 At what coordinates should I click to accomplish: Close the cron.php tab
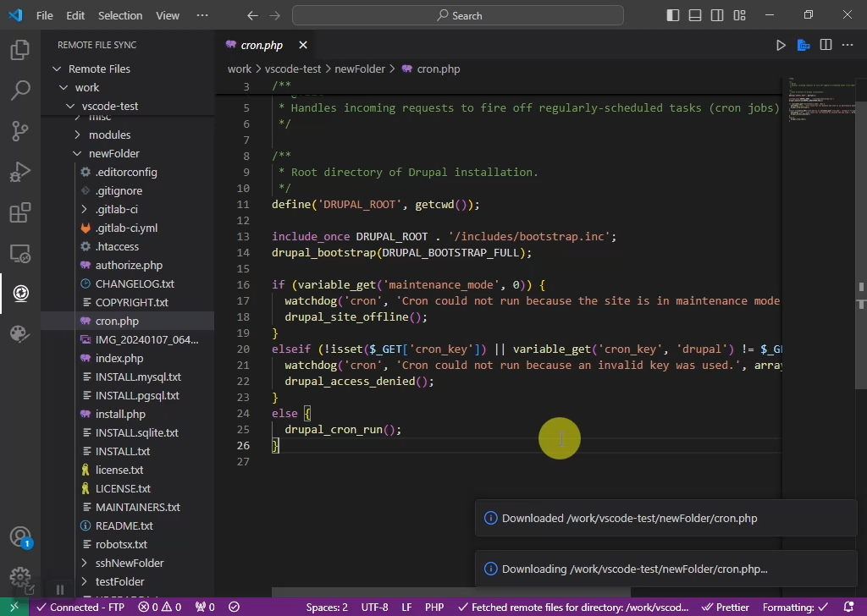point(303,46)
